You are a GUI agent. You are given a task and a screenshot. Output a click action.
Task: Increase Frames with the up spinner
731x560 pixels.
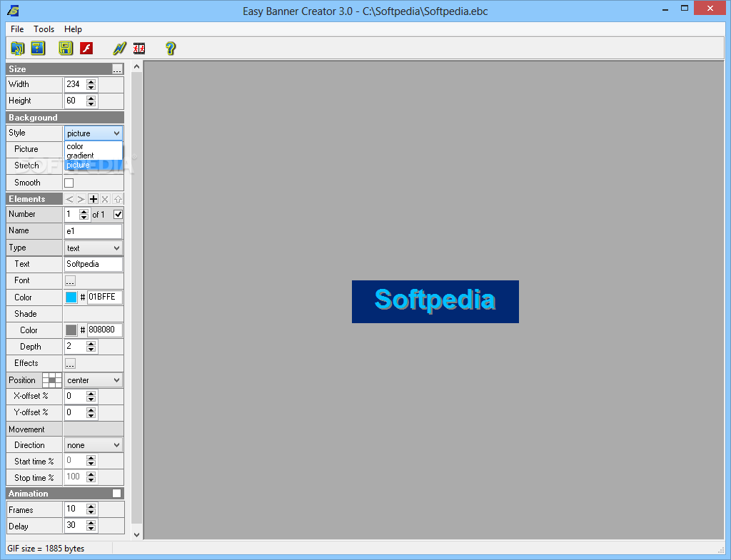click(x=91, y=506)
